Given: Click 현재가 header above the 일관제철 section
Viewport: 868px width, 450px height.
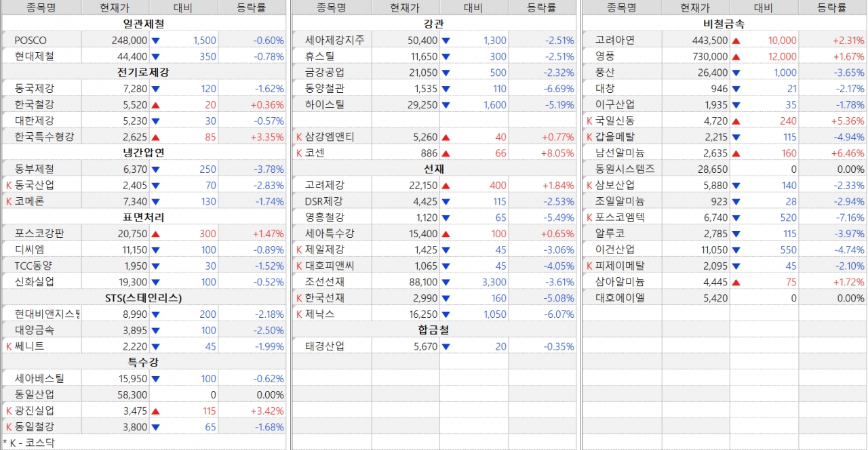Looking at the screenshot, I should pyautogui.click(x=115, y=8).
